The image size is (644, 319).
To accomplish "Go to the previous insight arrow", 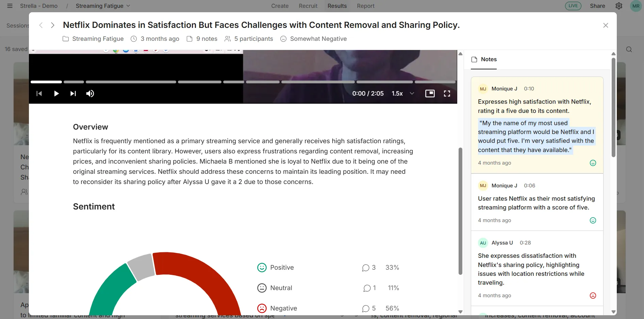I will 41,25.
